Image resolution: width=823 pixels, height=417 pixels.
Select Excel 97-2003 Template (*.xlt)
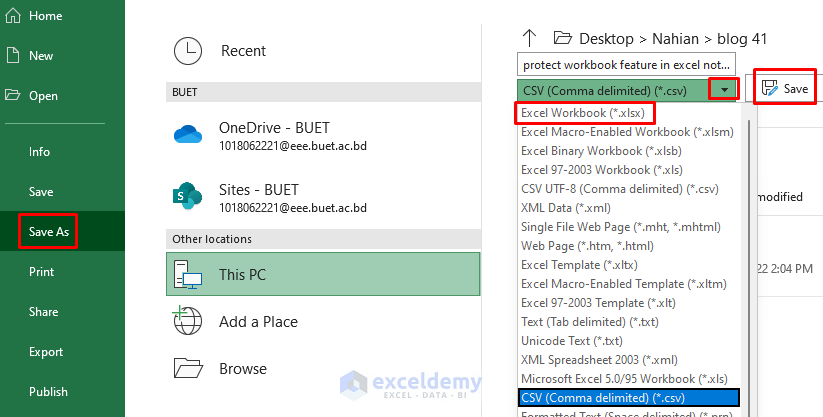point(598,303)
